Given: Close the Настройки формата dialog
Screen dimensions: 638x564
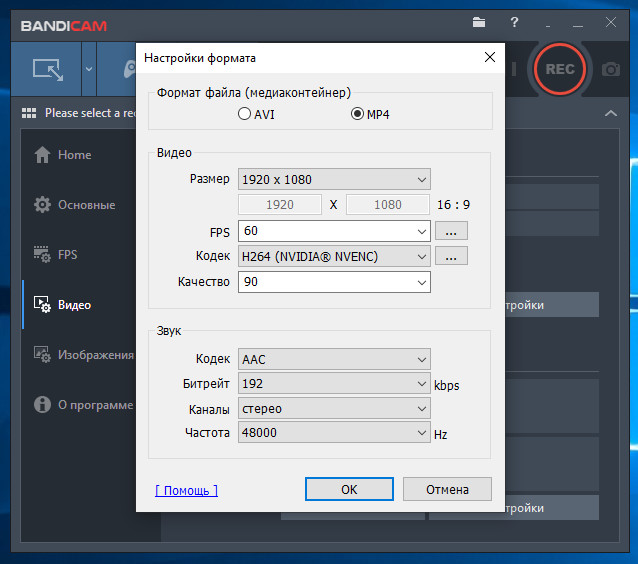Looking at the screenshot, I should tap(490, 57).
